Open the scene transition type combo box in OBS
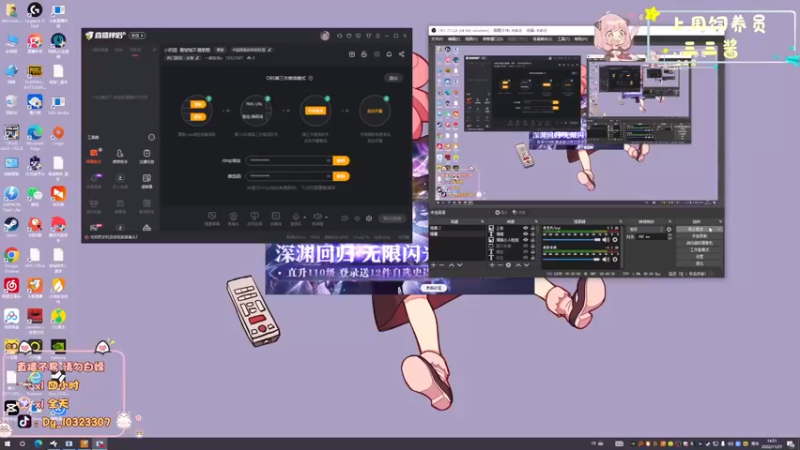 646,229
